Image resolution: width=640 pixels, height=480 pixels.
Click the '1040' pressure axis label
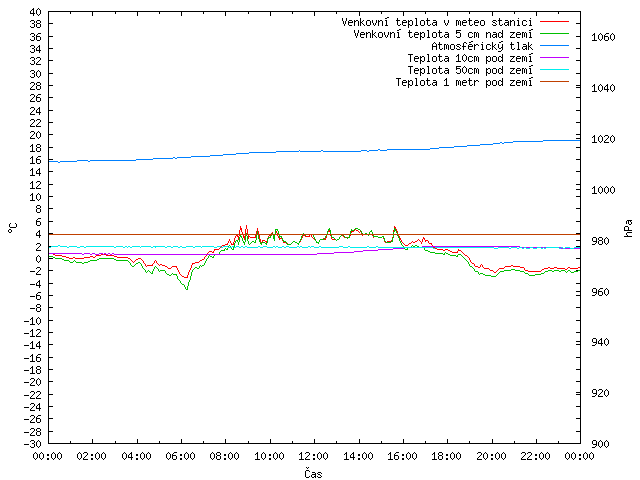click(x=603, y=88)
